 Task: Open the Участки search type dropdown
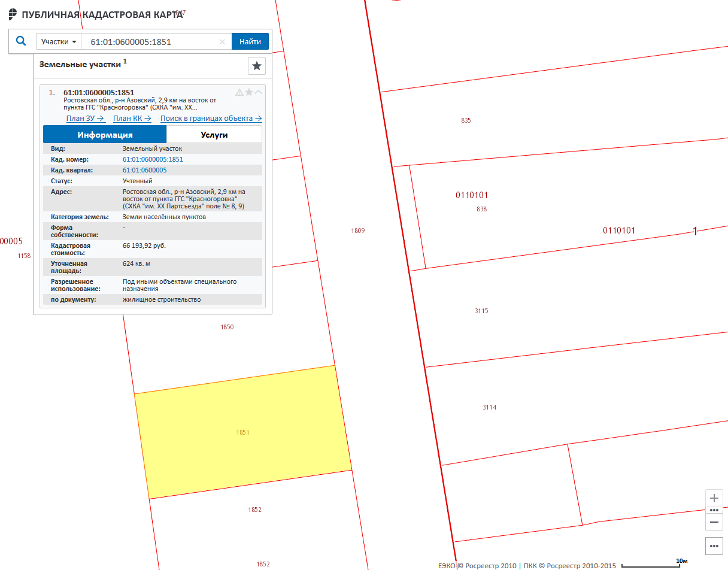click(59, 41)
